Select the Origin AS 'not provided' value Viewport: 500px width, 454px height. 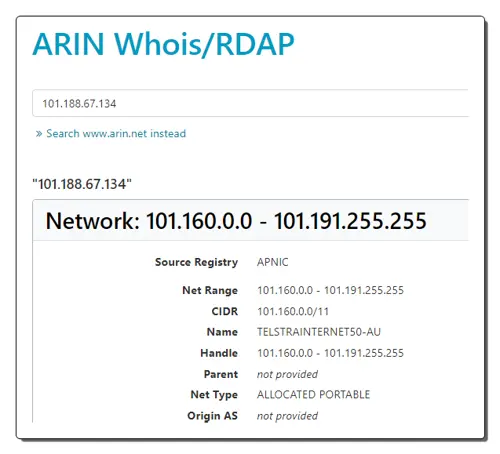[287, 416]
